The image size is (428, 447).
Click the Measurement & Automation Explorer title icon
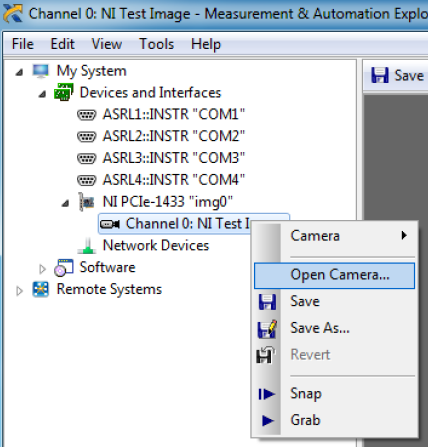coord(13,13)
